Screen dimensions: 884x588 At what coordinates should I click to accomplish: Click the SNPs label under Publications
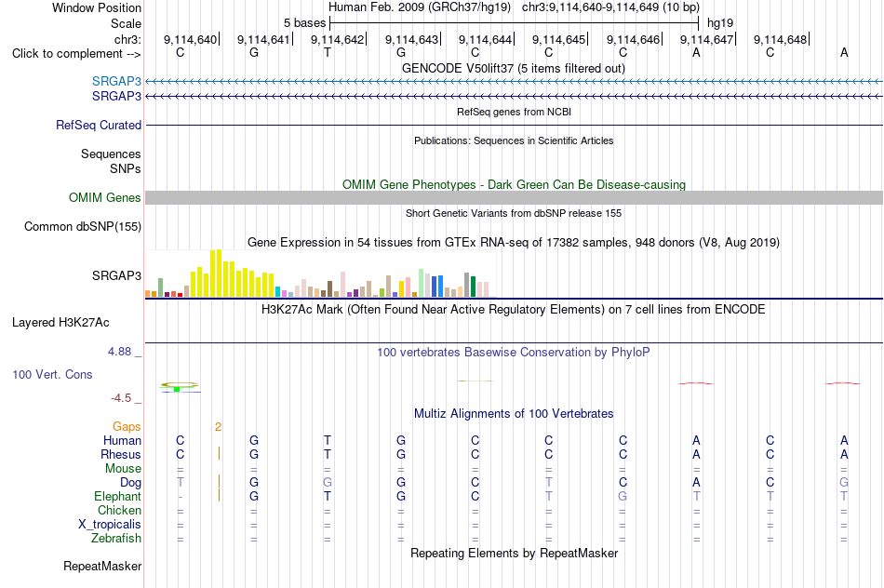coord(126,168)
